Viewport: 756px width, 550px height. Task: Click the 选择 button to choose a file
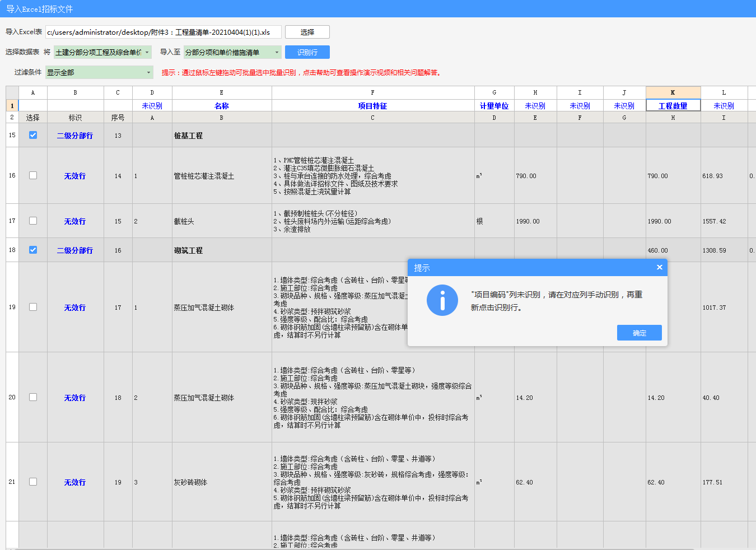tap(307, 32)
